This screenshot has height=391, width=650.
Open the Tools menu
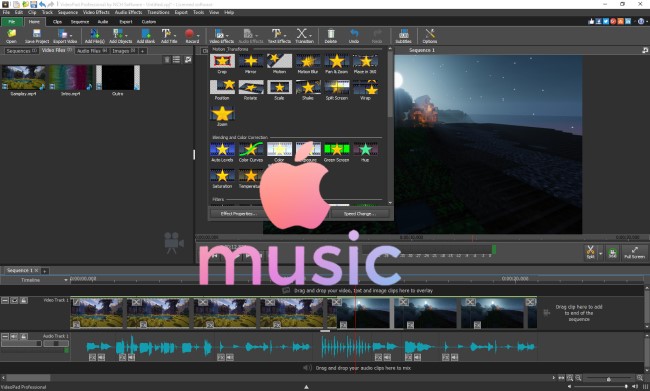pyautogui.click(x=198, y=12)
